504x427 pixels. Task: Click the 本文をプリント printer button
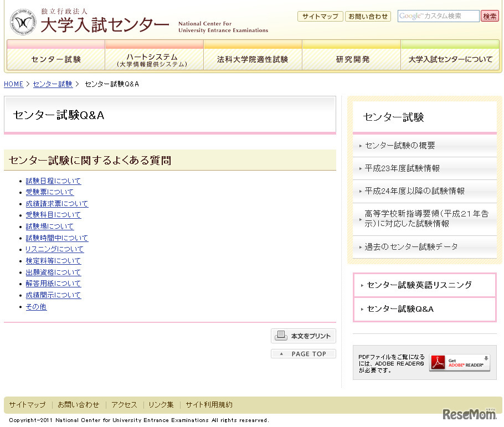[304, 336]
